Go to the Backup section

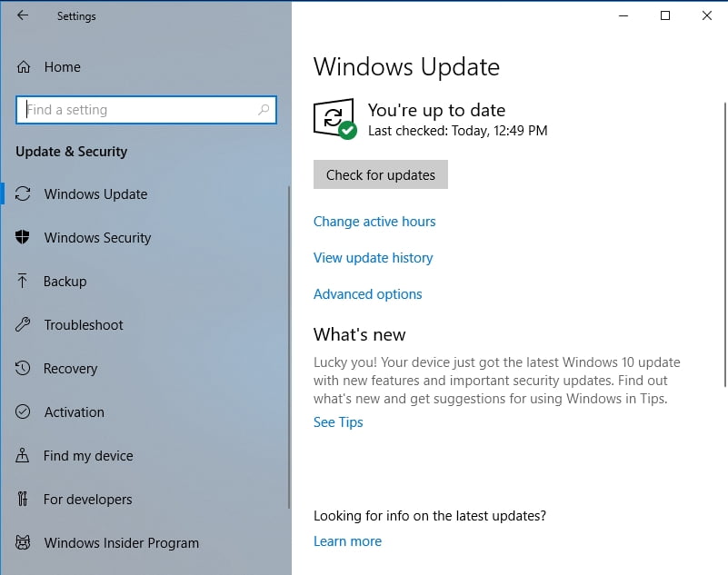point(65,282)
